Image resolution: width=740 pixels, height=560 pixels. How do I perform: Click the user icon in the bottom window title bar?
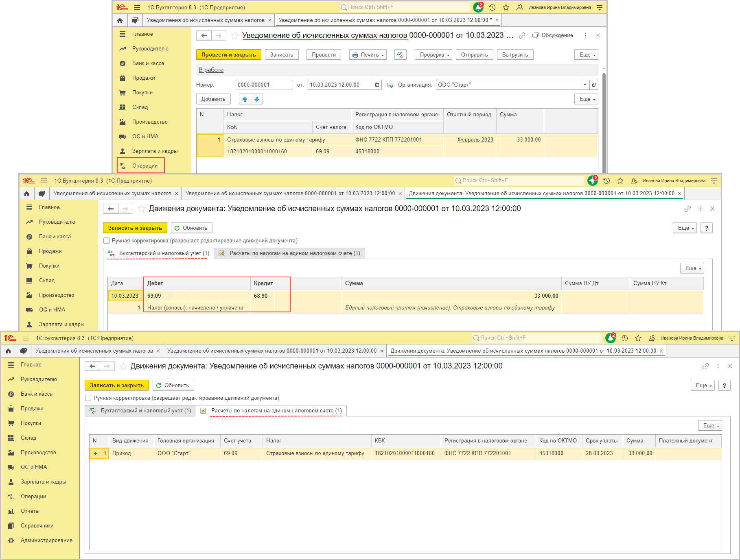652,338
